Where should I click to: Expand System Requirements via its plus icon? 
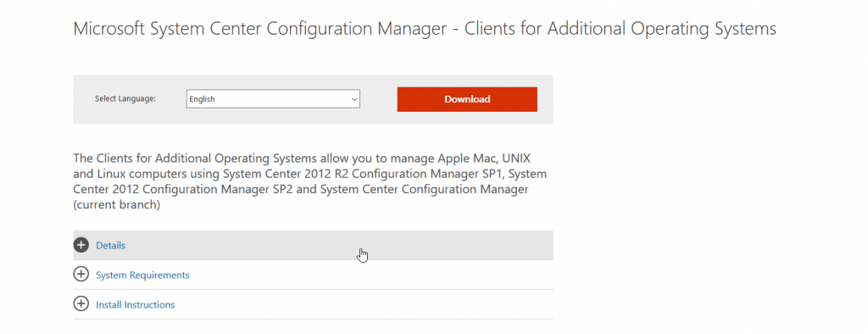coord(81,275)
